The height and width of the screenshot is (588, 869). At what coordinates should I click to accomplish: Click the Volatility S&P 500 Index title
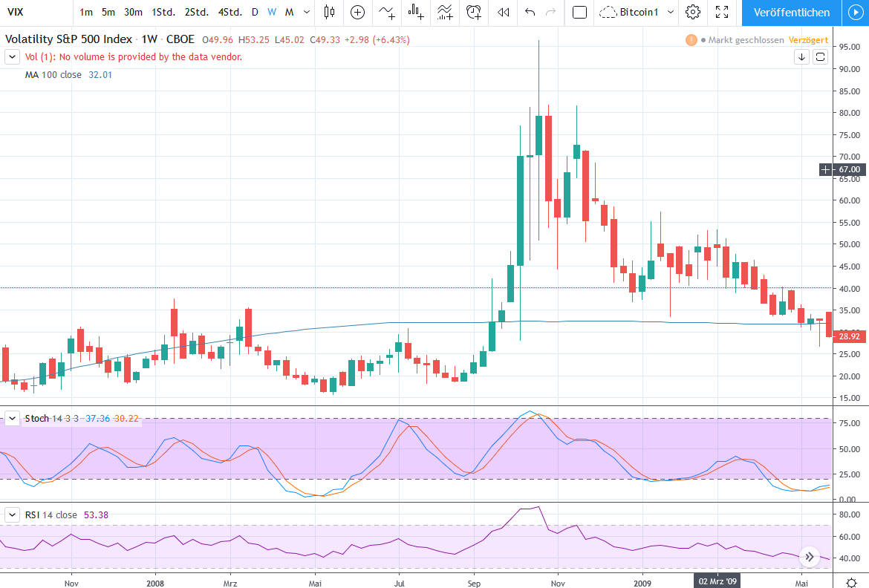click(x=69, y=39)
